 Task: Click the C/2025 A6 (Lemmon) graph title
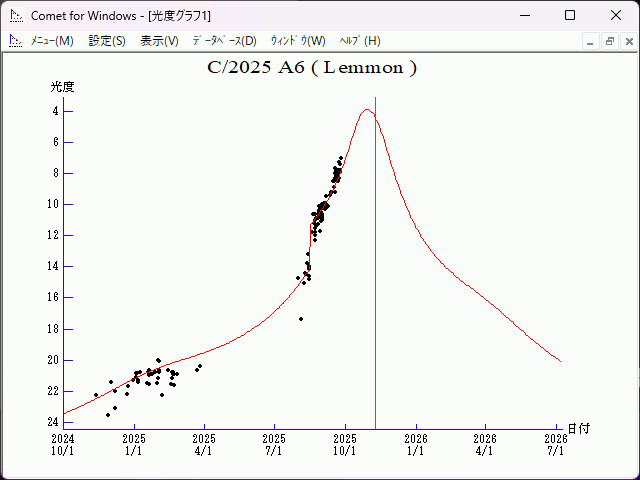point(311,68)
